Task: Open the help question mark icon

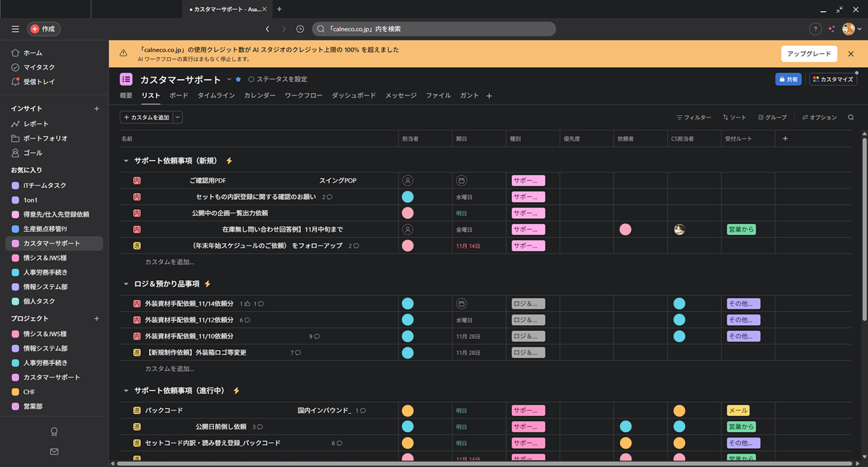Action: tap(815, 29)
